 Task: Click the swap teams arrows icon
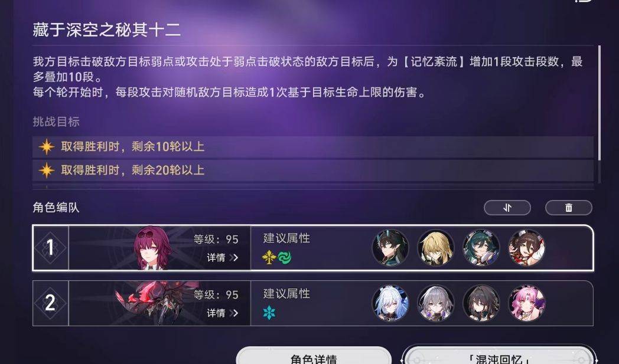(x=507, y=208)
